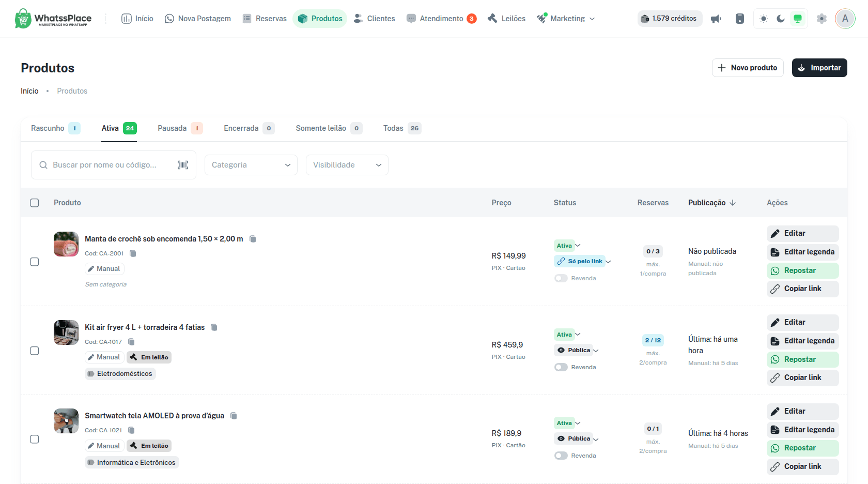Screen dimensions: 868x484
Task: Go to Atendimento in navigation
Action: coord(441,19)
